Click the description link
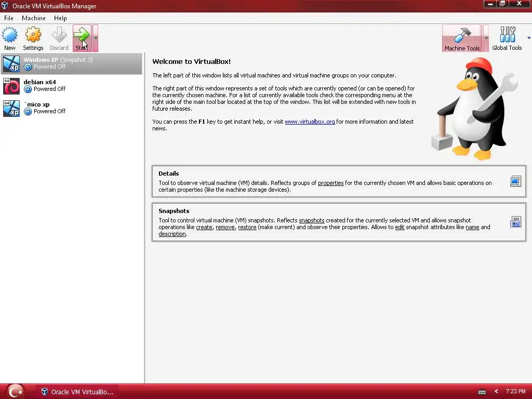This screenshot has height=399, width=532. [x=172, y=234]
